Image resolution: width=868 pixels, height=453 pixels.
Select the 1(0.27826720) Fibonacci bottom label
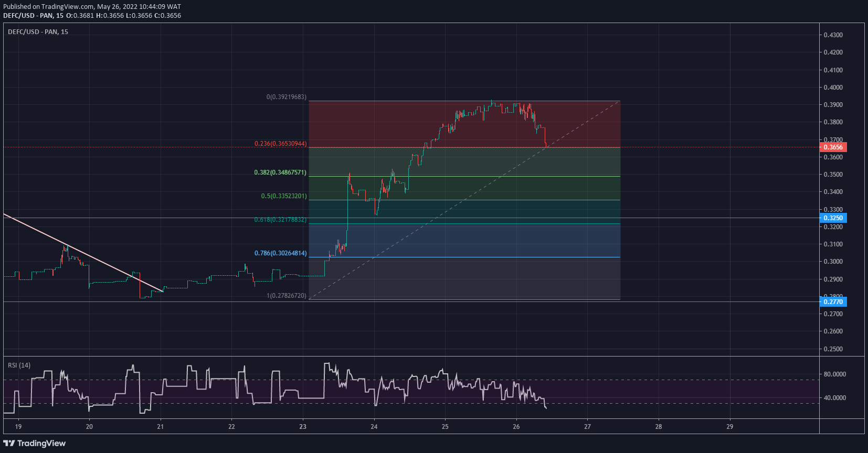(286, 296)
